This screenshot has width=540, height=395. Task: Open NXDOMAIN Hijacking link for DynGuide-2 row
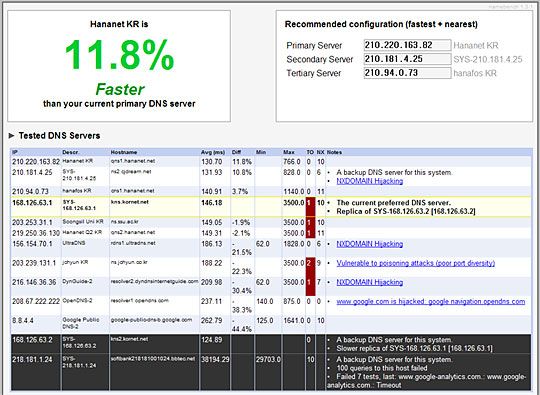[370, 282]
